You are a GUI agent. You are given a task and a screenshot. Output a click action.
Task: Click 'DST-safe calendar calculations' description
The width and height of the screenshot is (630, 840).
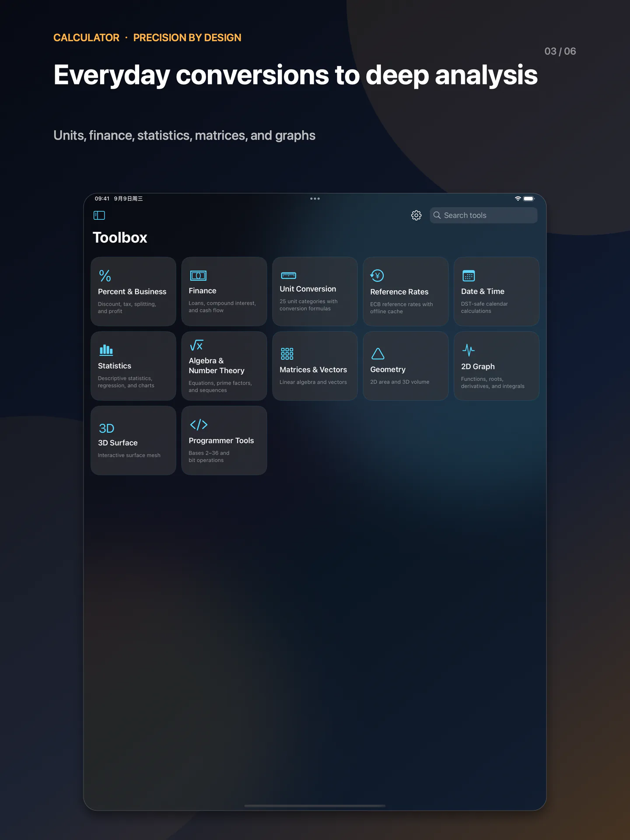pyautogui.click(x=484, y=307)
